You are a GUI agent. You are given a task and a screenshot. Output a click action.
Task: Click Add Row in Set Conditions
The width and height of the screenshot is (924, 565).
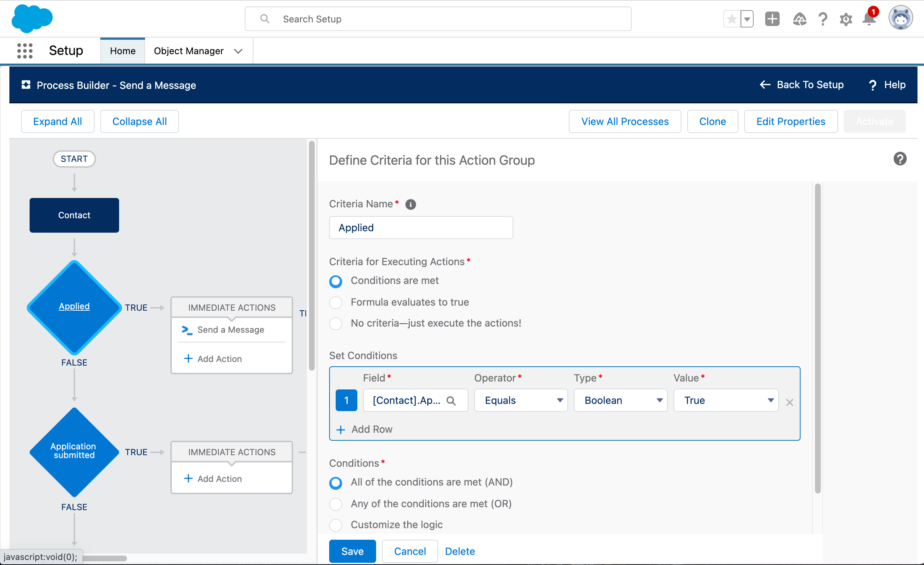[x=364, y=430]
